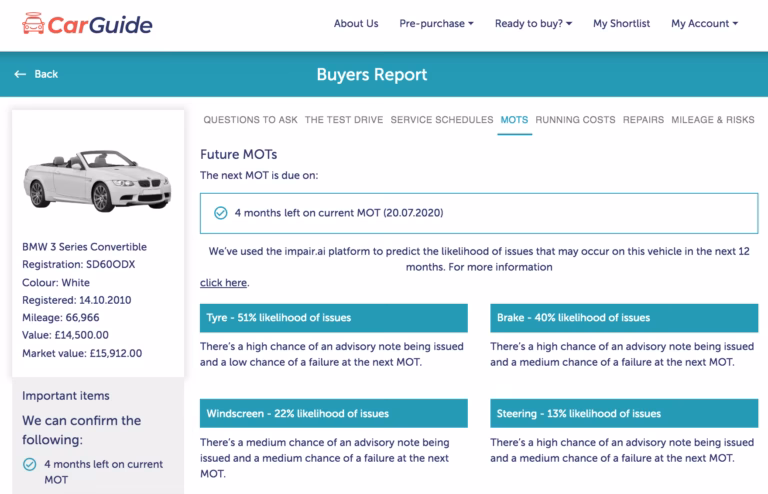Switch to the Repairs tab
The image size is (768, 494).
643,120
